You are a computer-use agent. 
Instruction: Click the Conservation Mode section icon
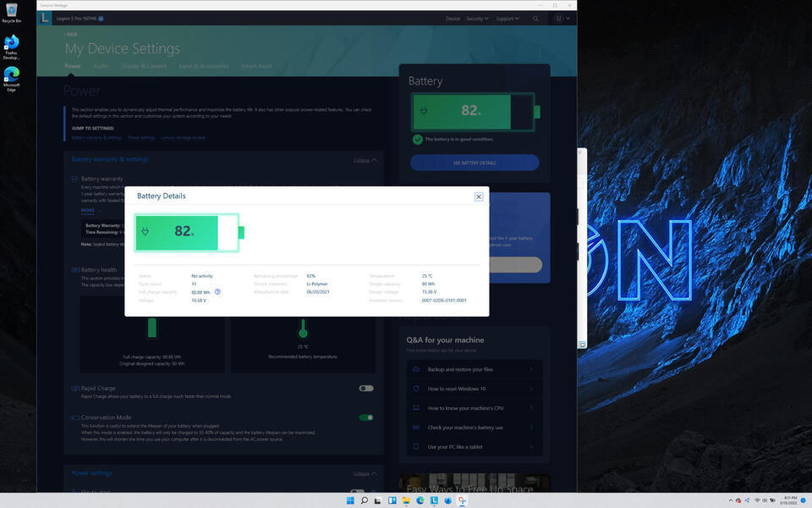click(x=75, y=417)
